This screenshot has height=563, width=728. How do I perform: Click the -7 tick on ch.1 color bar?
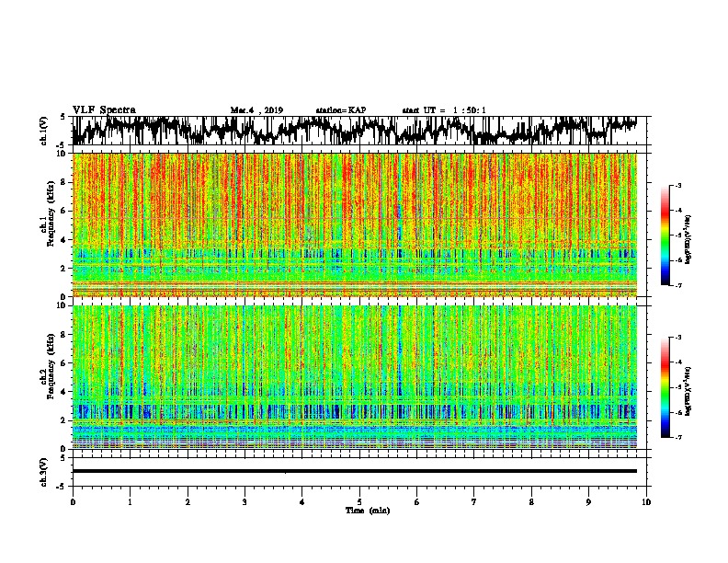[677, 285]
